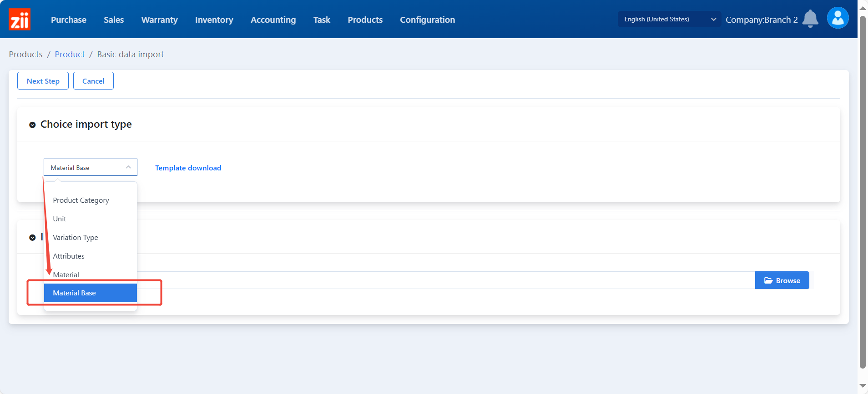
Task: Click the Next Step button
Action: 43,81
